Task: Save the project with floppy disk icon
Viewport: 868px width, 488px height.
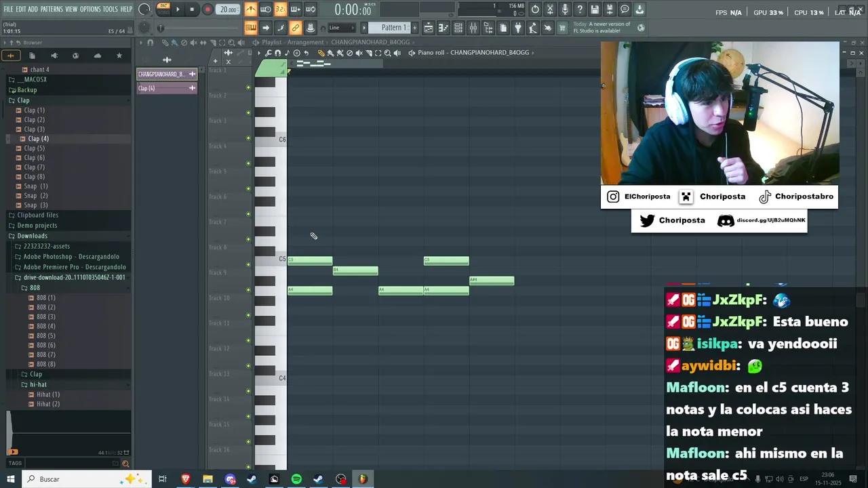Action: (x=595, y=9)
